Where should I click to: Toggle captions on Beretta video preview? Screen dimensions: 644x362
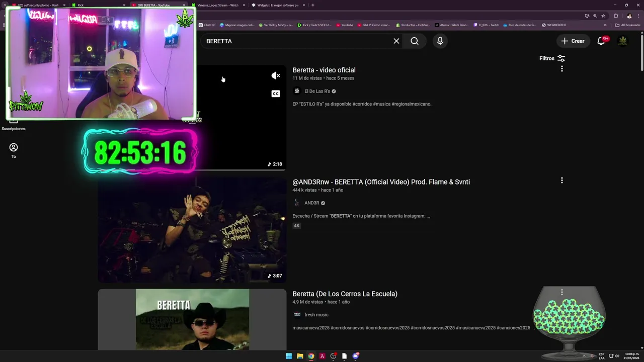click(x=276, y=94)
